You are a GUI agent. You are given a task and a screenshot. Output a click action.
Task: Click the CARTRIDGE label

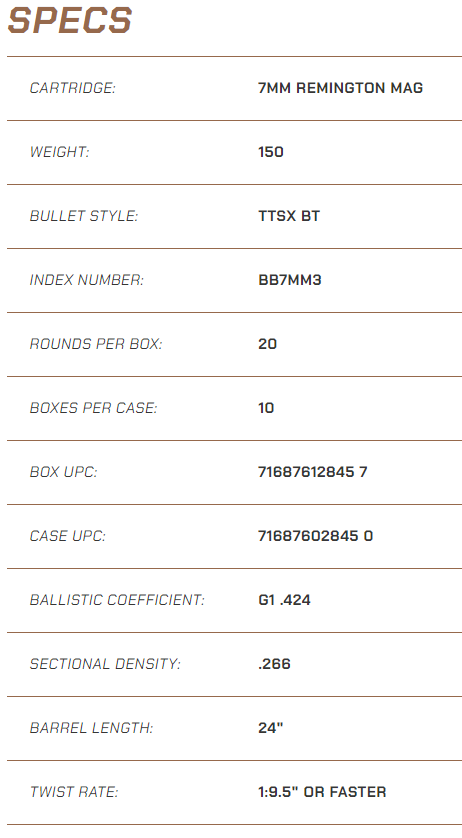[72, 88]
